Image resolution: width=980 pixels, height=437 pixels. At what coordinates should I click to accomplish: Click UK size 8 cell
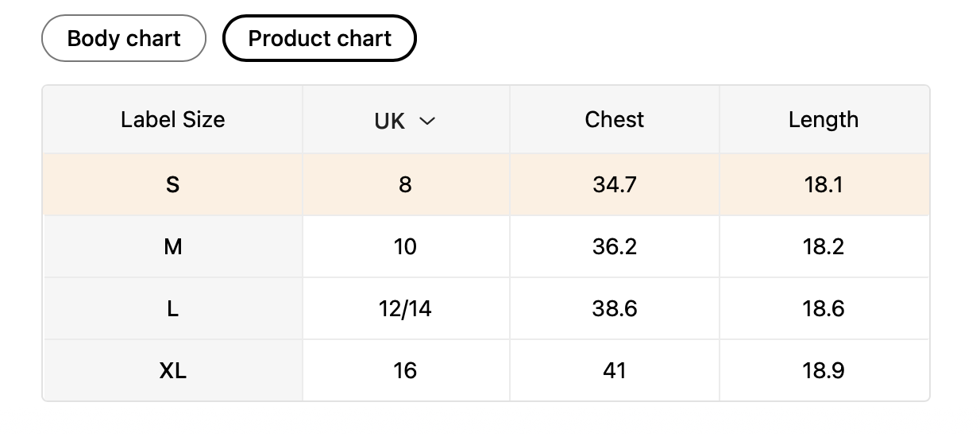click(405, 184)
